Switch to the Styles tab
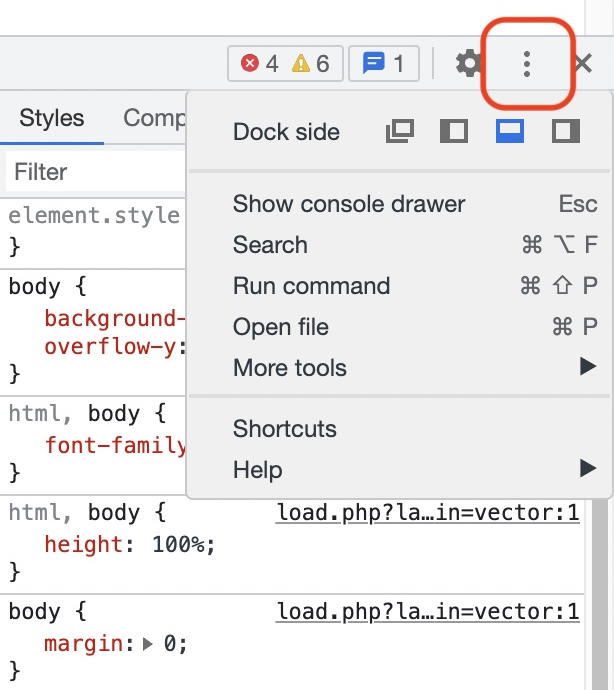This screenshot has height=690, width=614. [x=51, y=118]
